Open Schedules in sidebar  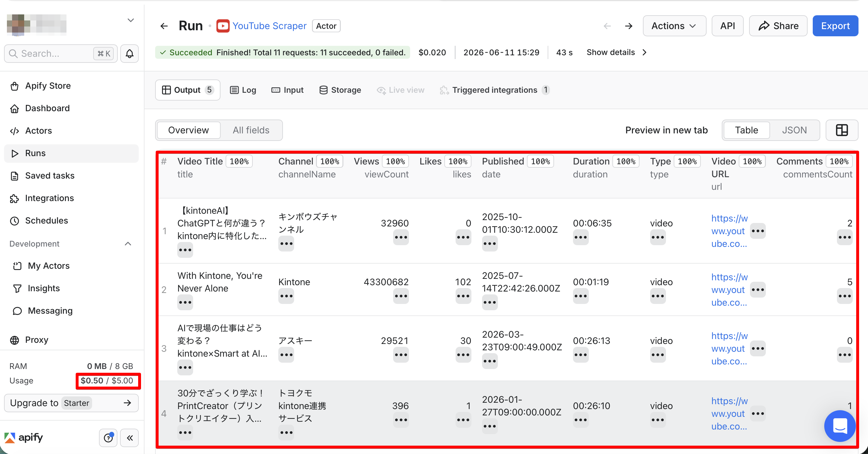click(71, 221)
